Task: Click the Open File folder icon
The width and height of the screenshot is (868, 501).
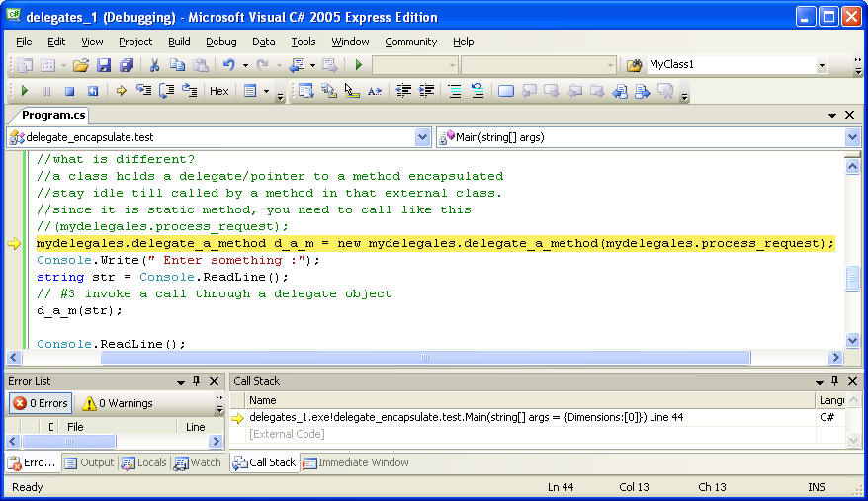Action: click(81, 65)
